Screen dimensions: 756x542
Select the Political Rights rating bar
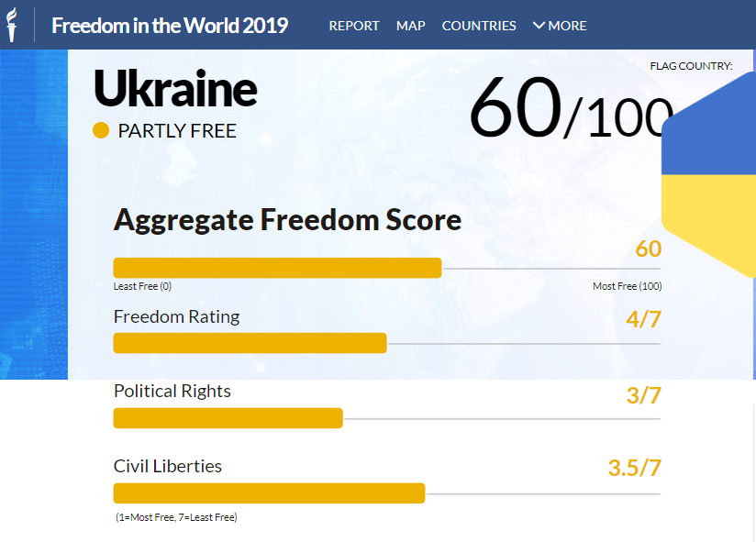pos(228,418)
